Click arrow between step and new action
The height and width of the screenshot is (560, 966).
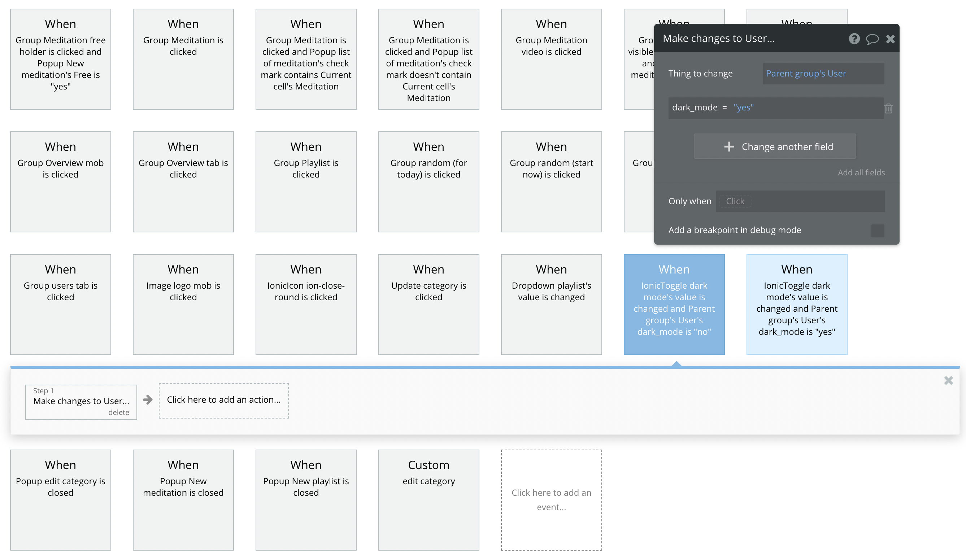(148, 400)
